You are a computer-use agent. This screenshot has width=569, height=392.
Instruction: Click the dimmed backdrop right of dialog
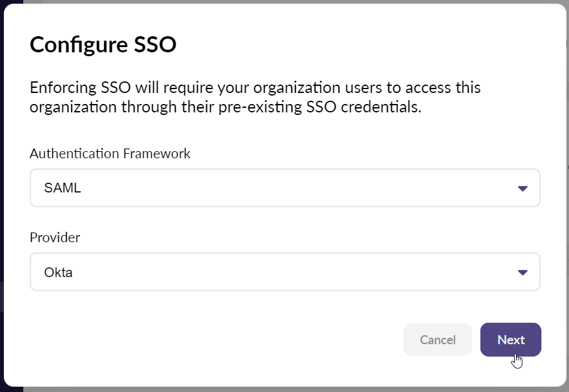(x=568, y=196)
